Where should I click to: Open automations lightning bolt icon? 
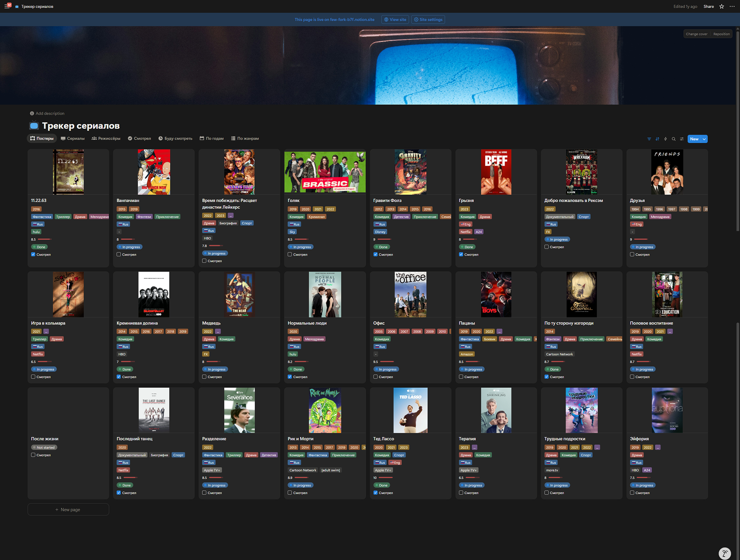pyautogui.click(x=665, y=139)
